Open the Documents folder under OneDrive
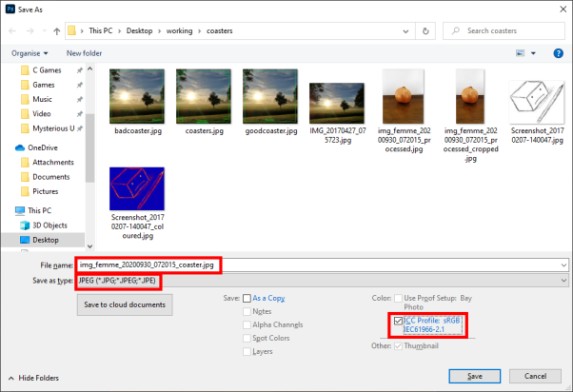 tap(50, 177)
